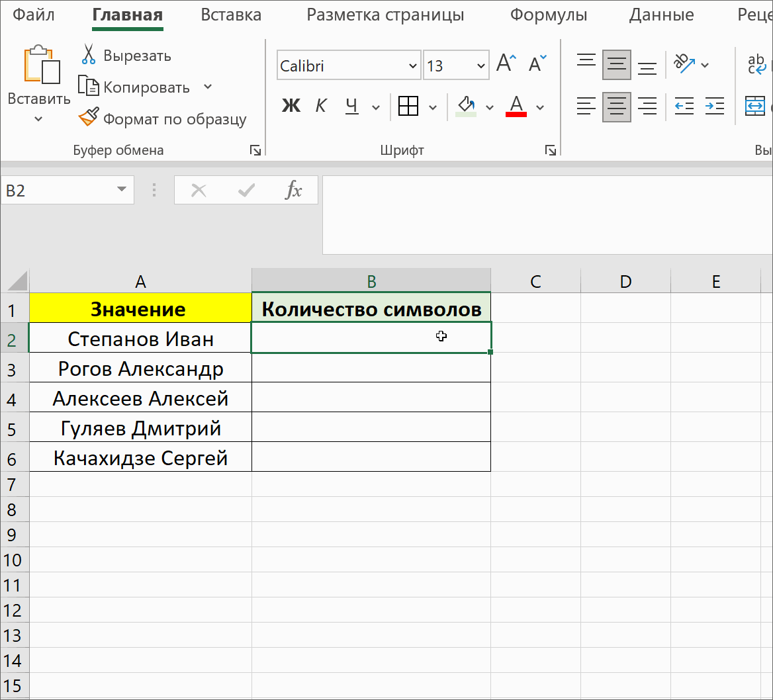773x700 pixels.
Task: Select the yellow Значение header cell
Action: point(140,308)
